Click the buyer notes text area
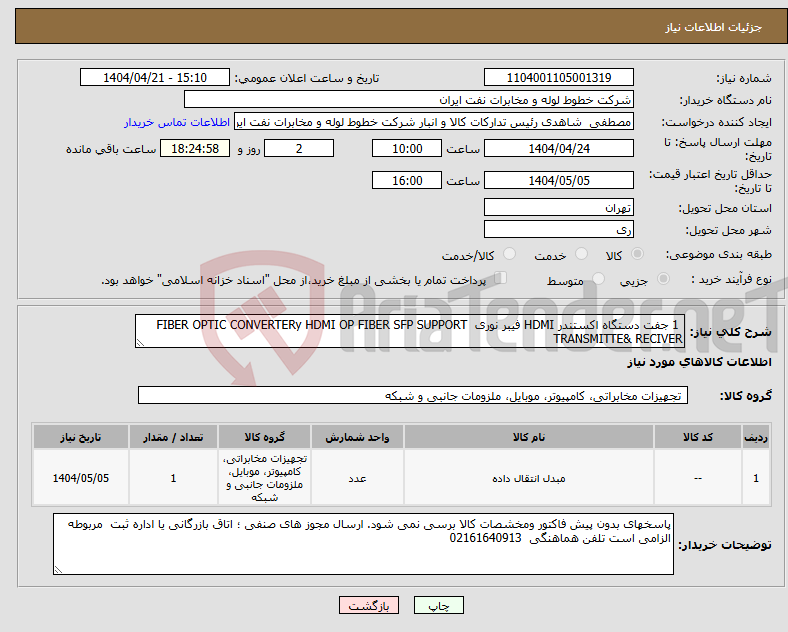The height and width of the screenshot is (632, 788). 363,544
